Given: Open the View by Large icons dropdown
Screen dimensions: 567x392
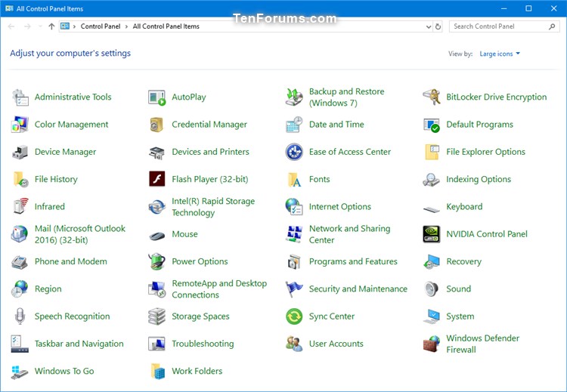Looking at the screenshot, I should pos(500,54).
